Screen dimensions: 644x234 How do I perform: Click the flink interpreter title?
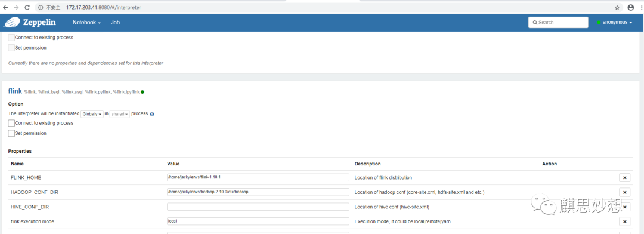click(15, 91)
